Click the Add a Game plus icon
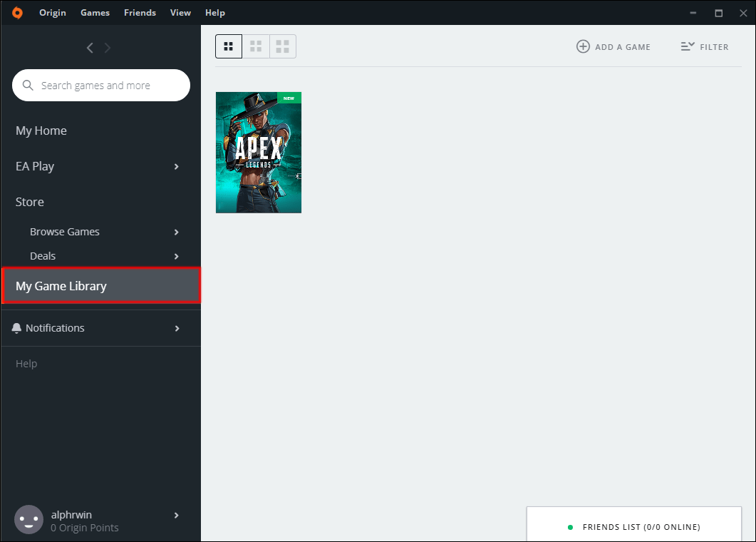 [x=583, y=46]
